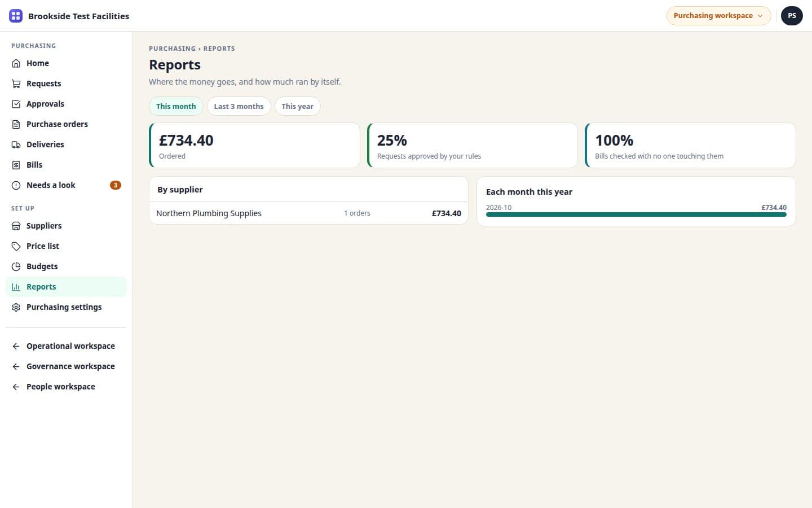Image resolution: width=812 pixels, height=508 pixels.
Task: Open Deliveries from the sidebar
Action: (66, 144)
